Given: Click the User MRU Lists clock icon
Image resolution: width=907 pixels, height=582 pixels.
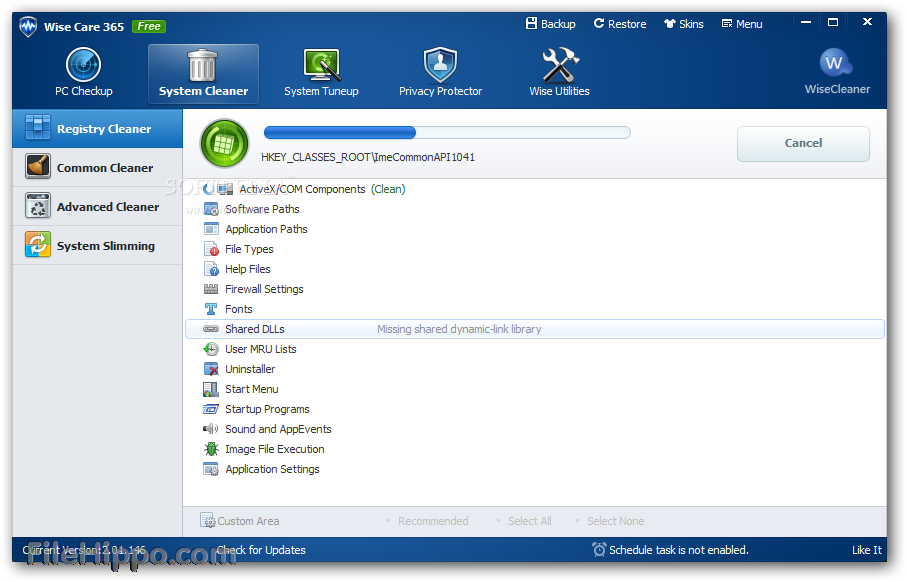Looking at the screenshot, I should pos(211,349).
